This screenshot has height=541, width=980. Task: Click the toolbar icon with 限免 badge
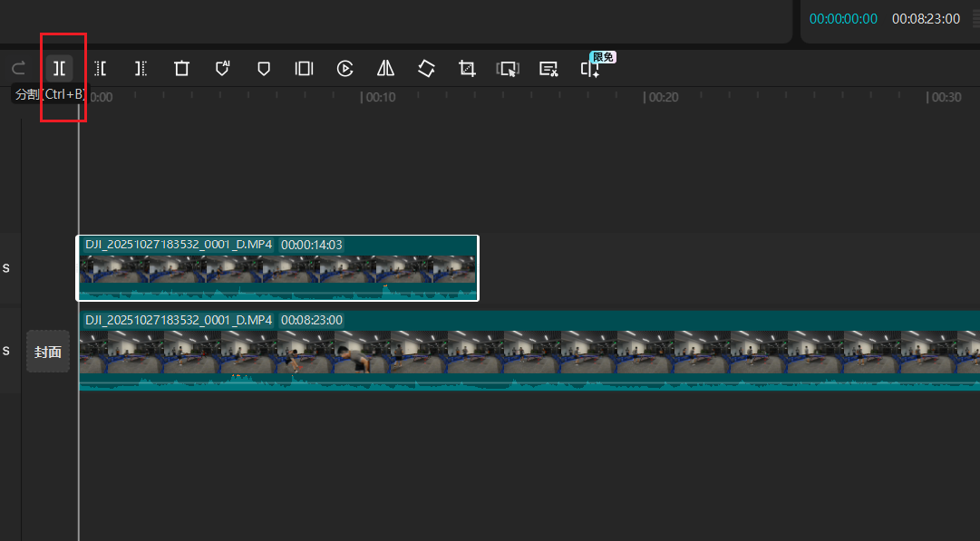[x=590, y=69]
